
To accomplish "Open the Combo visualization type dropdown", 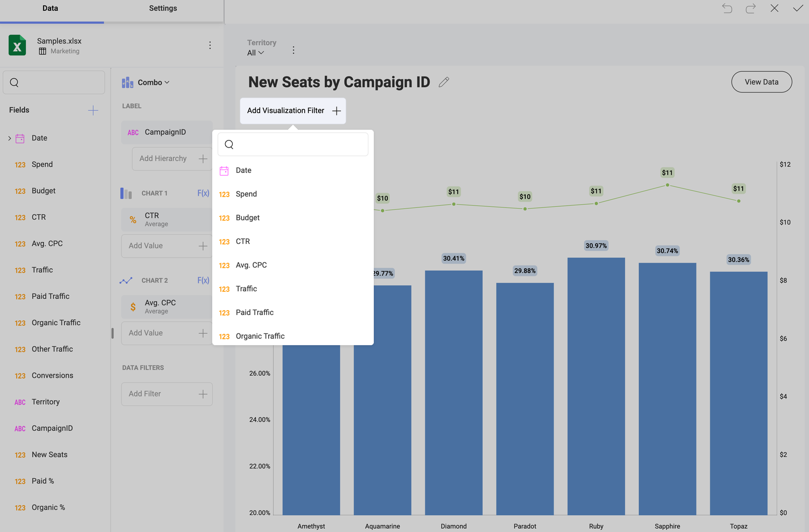I will tap(146, 82).
